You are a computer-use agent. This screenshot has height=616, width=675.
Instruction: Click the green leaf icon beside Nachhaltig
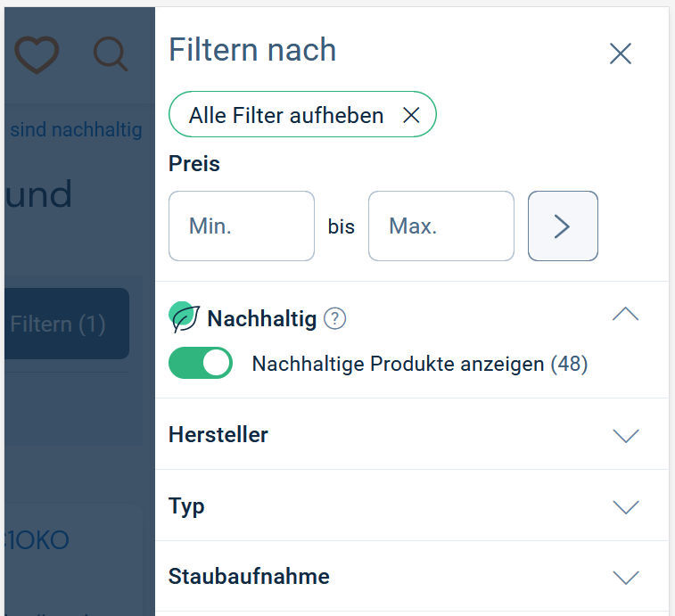[185, 317]
